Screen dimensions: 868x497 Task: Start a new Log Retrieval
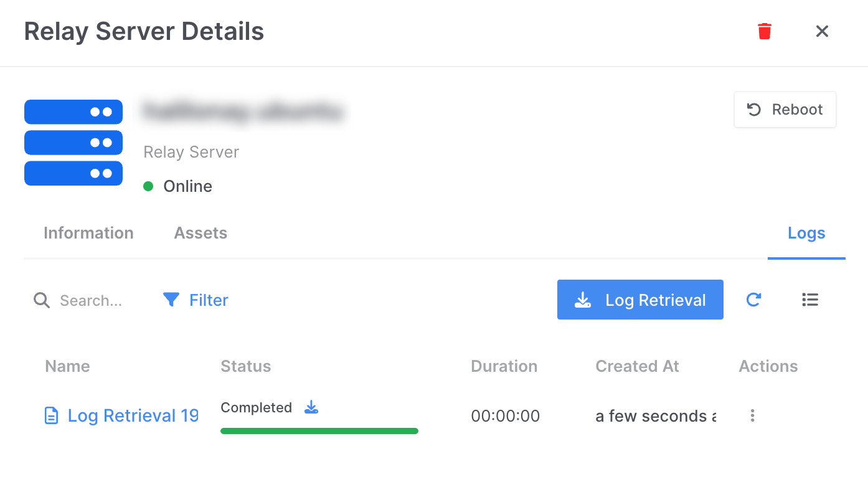(x=640, y=300)
